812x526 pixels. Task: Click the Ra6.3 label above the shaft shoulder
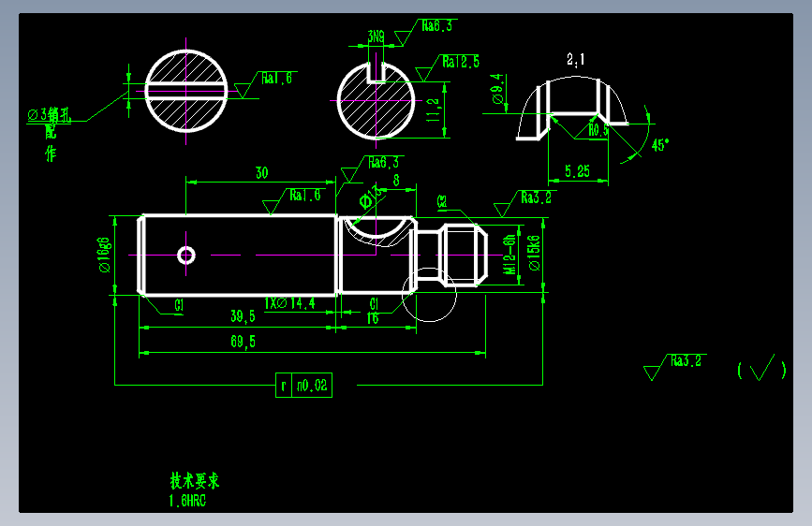coord(383,163)
